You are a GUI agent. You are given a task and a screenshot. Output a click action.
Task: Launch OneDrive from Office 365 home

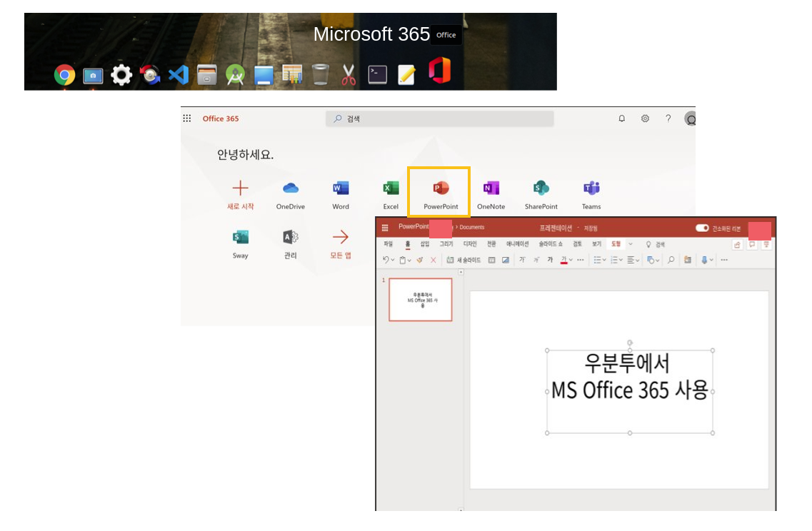291,194
